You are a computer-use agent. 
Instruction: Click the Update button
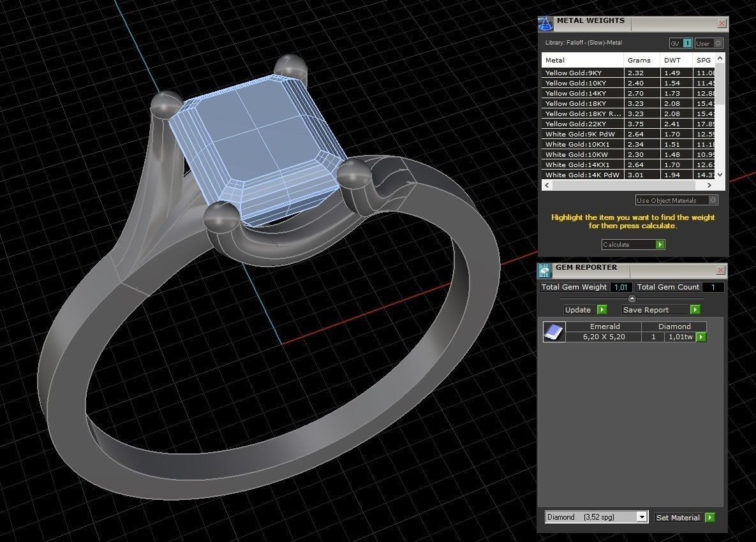(585, 310)
